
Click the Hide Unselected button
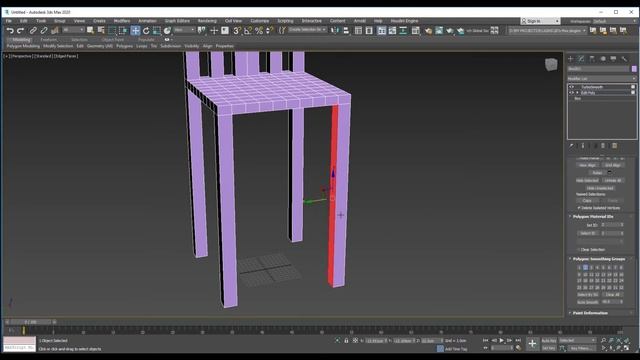[600, 188]
